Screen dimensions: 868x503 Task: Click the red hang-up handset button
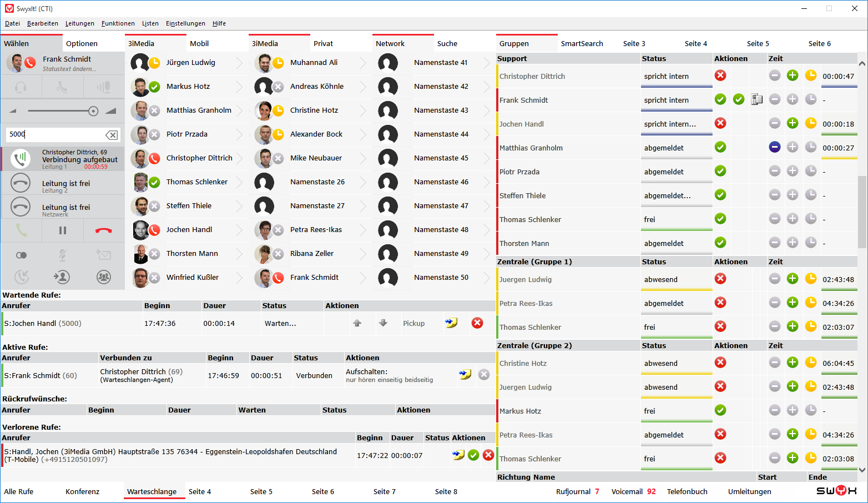(104, 230)
